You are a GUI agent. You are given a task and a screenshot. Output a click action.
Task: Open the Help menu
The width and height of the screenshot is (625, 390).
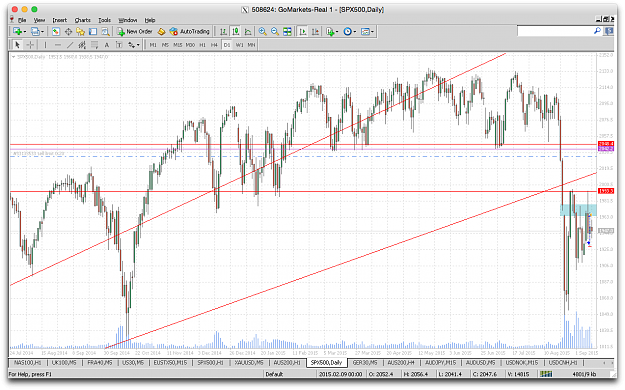click(150, 20)
